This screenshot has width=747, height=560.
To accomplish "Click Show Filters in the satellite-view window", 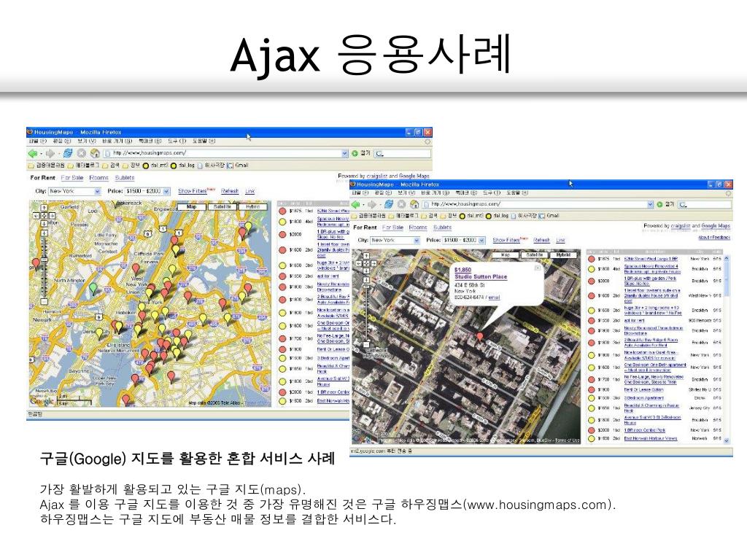I will (x=508, y=240).
